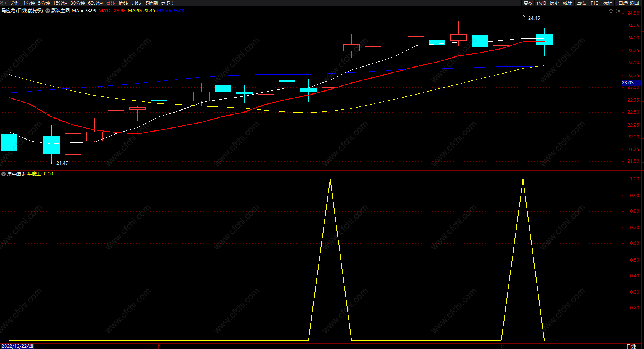
Task: Switch to 月线 monthly chart
Action: coord(136,3)
